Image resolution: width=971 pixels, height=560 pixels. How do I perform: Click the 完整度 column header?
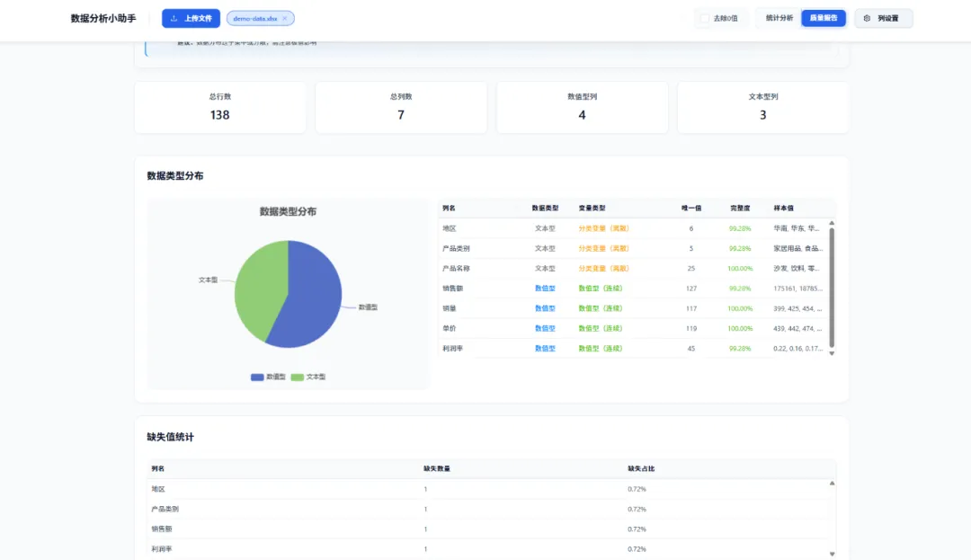tap(740, 208)
